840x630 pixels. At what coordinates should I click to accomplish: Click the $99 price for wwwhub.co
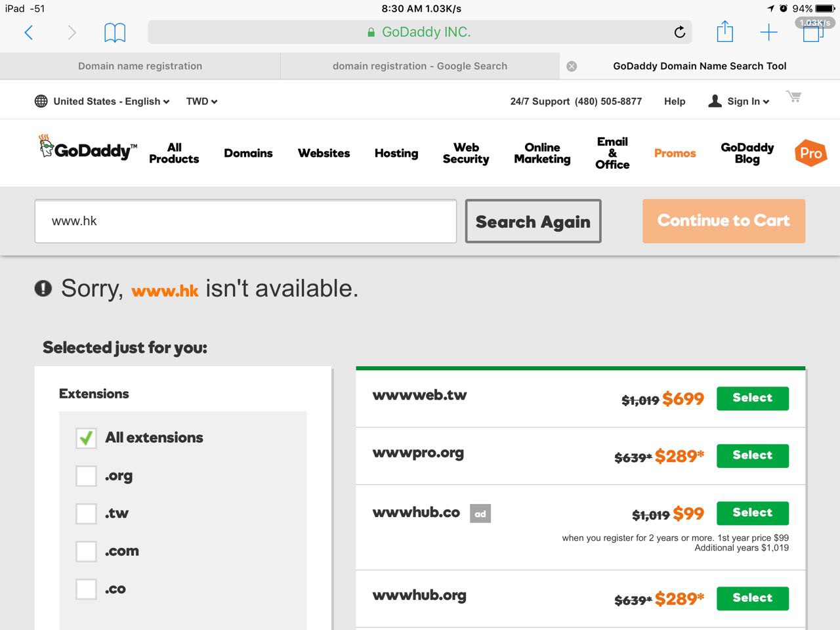(688, 513)
